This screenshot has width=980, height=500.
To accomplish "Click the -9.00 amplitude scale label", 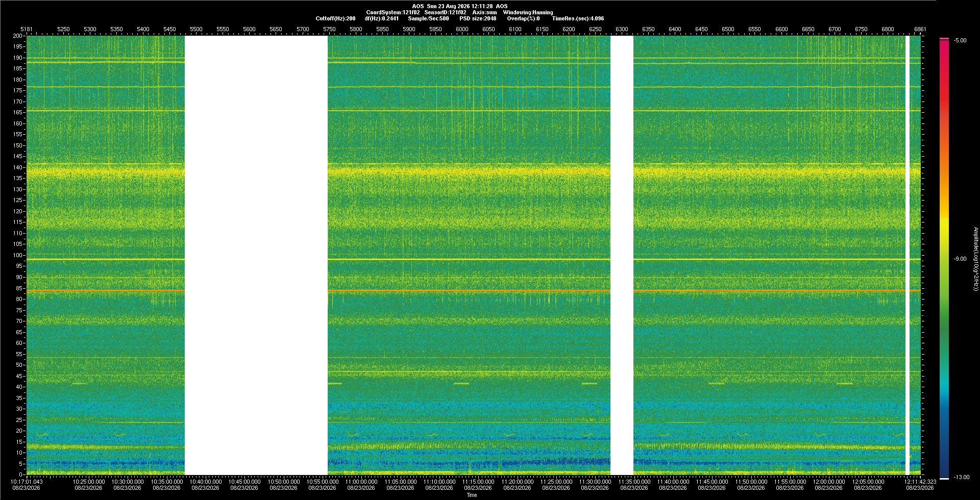I will tap(960, 259).
